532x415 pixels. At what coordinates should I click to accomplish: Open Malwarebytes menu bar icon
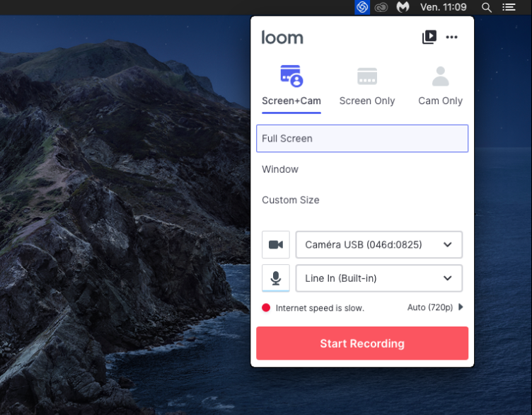click(403, 7)
